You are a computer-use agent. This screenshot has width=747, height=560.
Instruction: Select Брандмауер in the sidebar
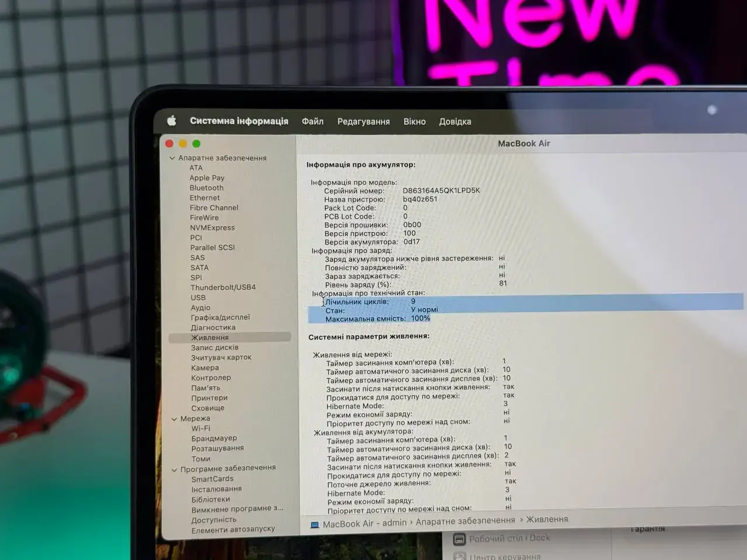click(214, 438)
